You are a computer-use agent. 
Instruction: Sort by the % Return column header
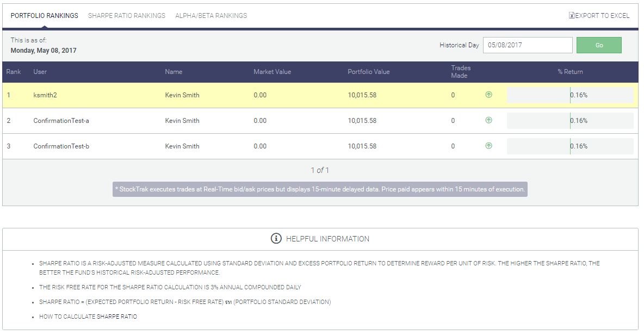[570, 72]
